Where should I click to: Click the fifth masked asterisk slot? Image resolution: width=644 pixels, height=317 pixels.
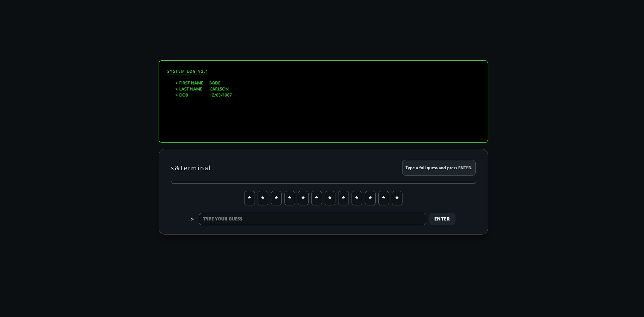(x=303, y=198)
